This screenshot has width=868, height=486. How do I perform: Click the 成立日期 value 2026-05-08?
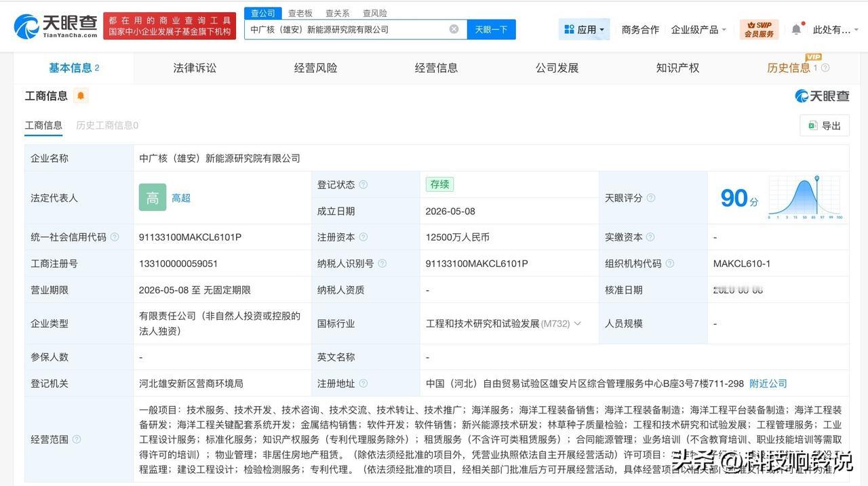pyautogui.click(x=450, y=211)
